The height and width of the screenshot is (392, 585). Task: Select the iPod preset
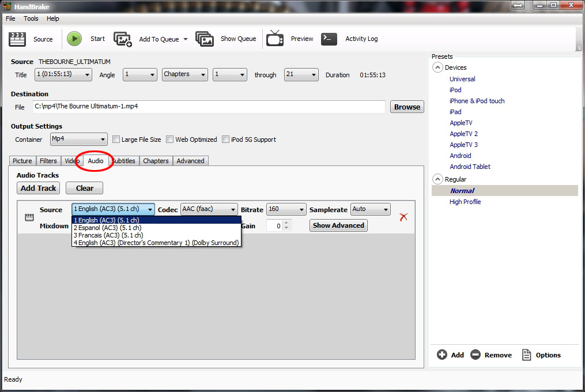455,90
